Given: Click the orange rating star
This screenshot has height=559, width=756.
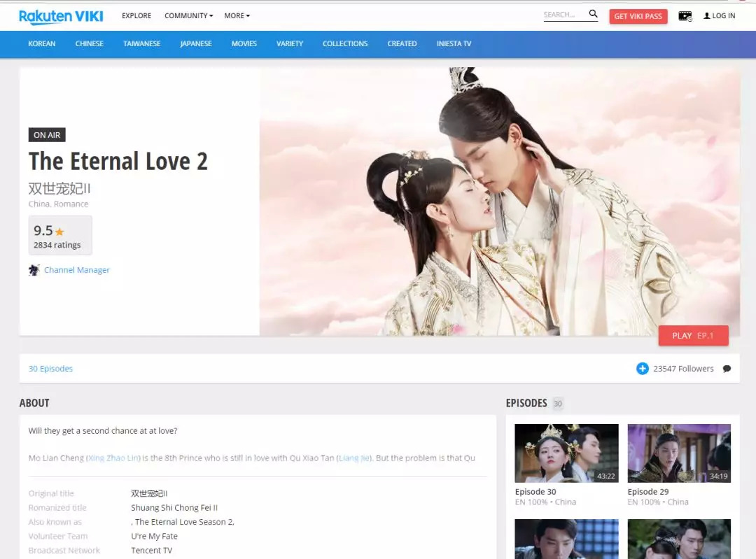Looking at the screenshot, I should (59, 232).
